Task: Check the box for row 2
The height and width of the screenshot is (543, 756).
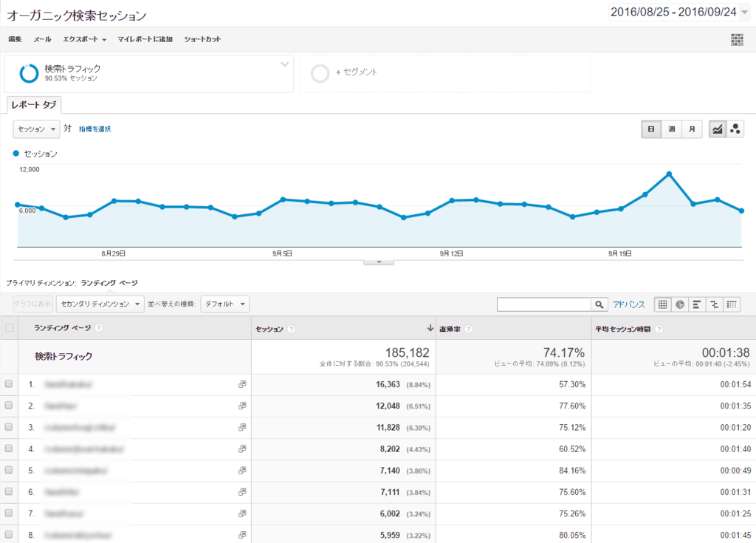Action: tap(9, 406)
